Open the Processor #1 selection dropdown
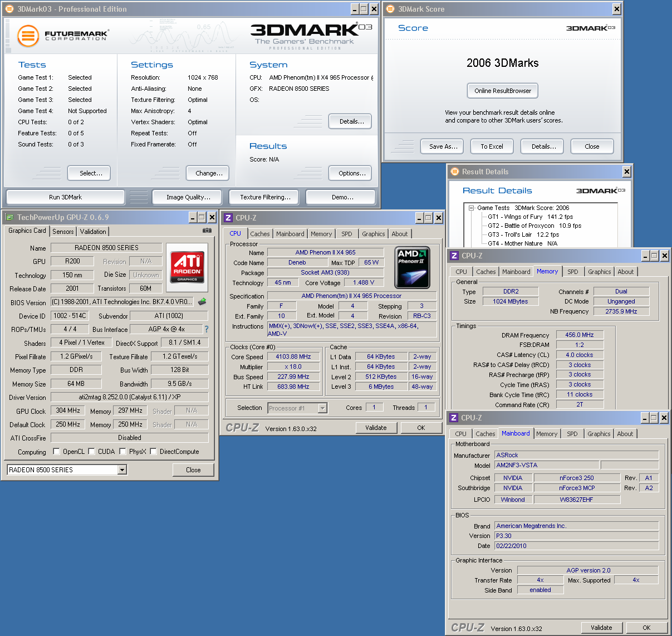 [x=322, y=408]
